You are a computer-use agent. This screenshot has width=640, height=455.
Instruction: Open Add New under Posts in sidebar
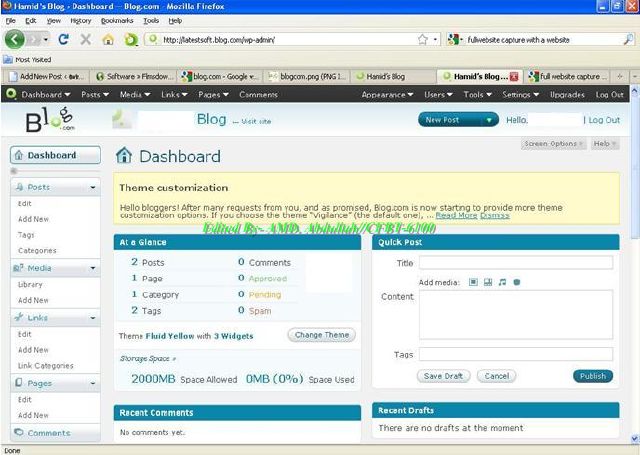33,219
